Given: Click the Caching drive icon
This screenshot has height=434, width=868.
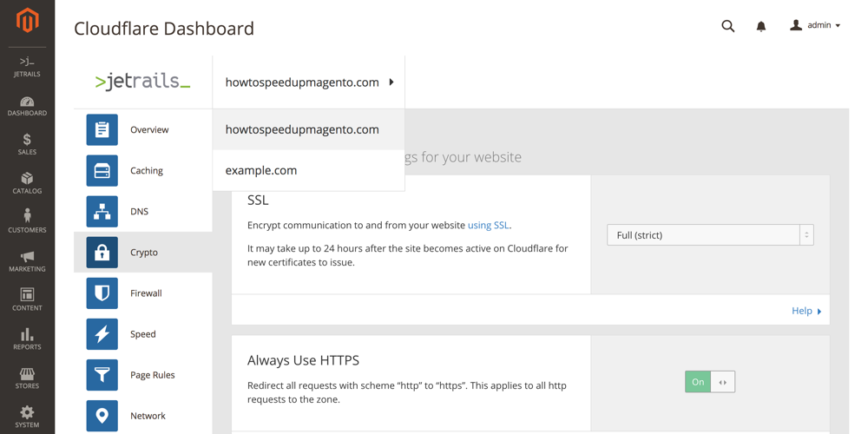Looking at the screenshot, I should [x=102, y=170].
